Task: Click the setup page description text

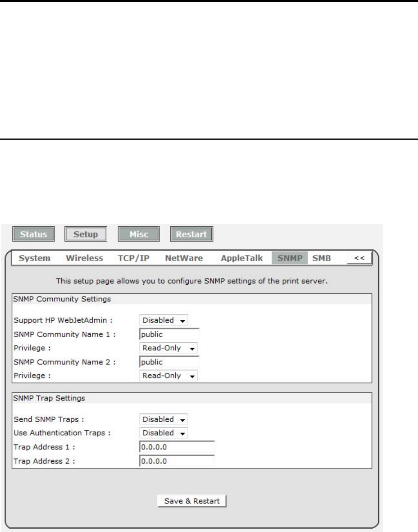Action: tap(192, 282)
